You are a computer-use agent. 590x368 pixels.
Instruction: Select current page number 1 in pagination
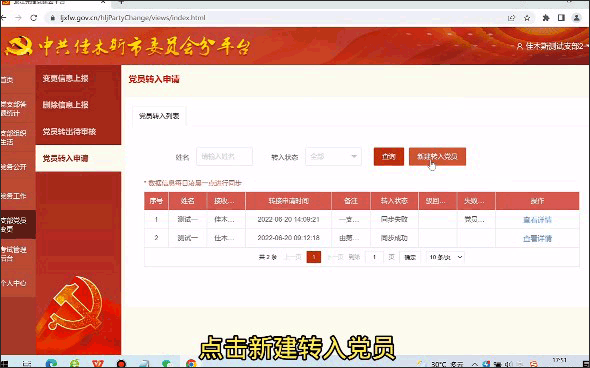tap(314, 257)
